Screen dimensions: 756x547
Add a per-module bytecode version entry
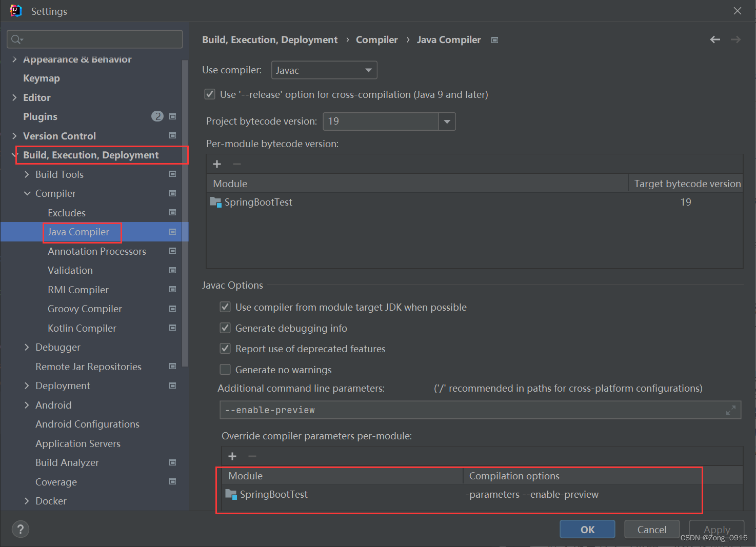point(217,164)
